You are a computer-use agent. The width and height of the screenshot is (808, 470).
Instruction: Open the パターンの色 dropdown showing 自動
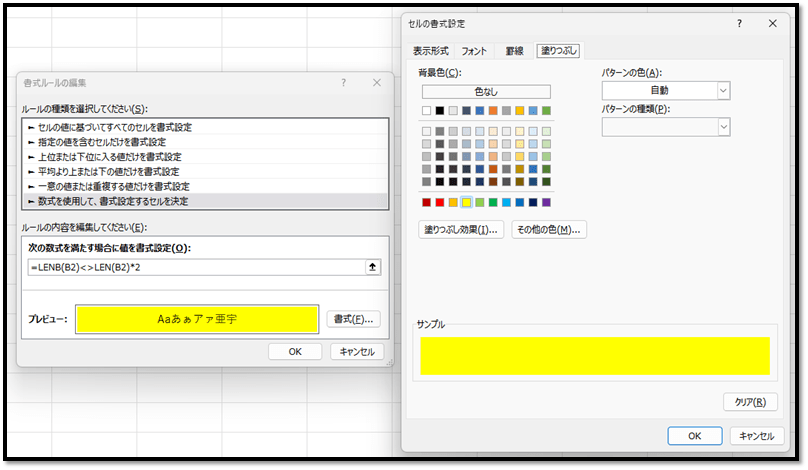(665, 91)
